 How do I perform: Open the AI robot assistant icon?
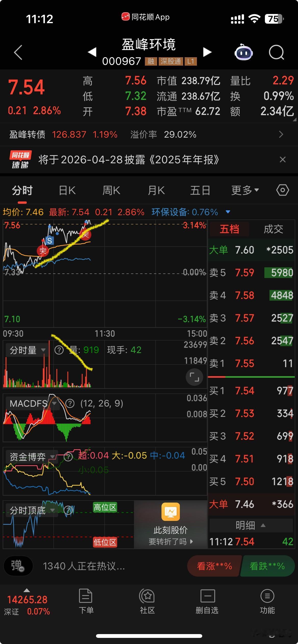244,52
